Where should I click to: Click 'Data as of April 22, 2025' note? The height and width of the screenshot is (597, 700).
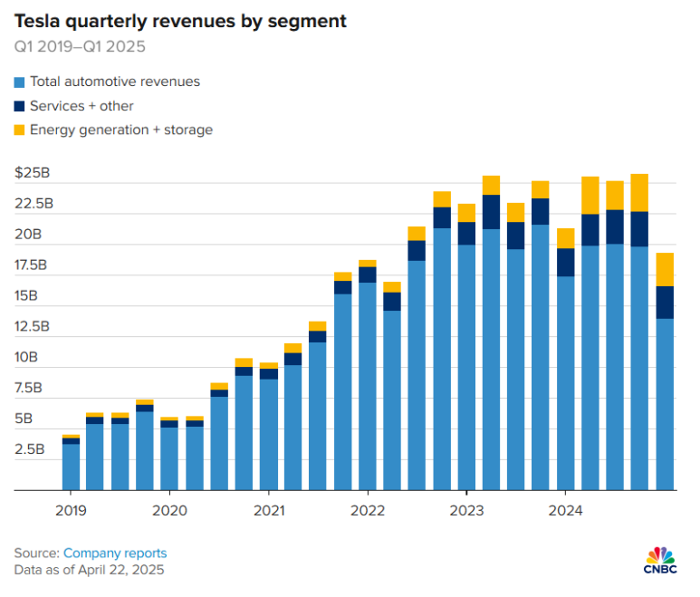pyautogui.click(x=90, y=570)
